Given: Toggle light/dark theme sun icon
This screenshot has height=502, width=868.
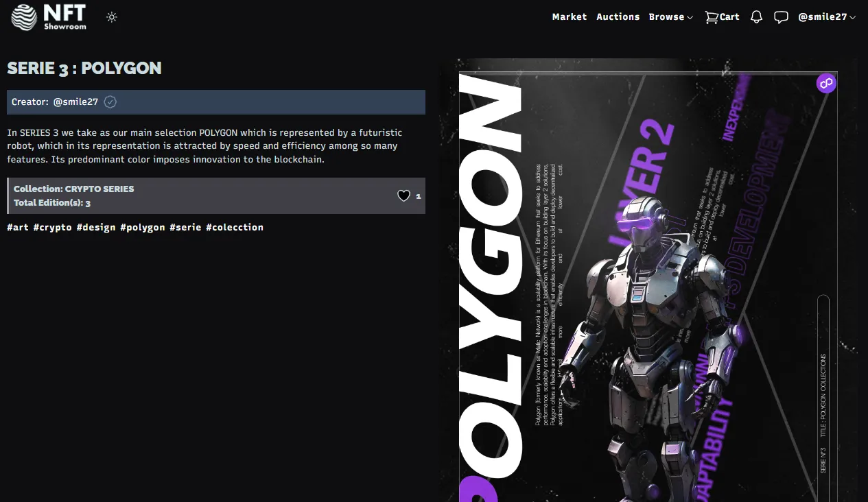Looking at the screenshot, I should click(112, 17).
